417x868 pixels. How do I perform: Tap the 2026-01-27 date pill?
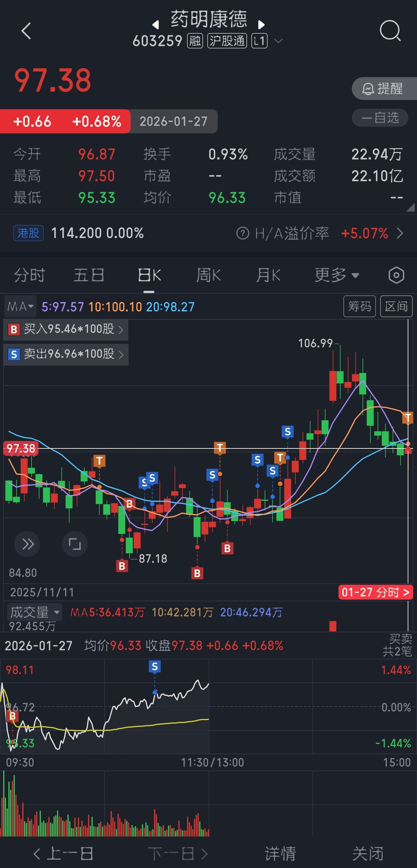pyautogui.click(x=174, y=121)
